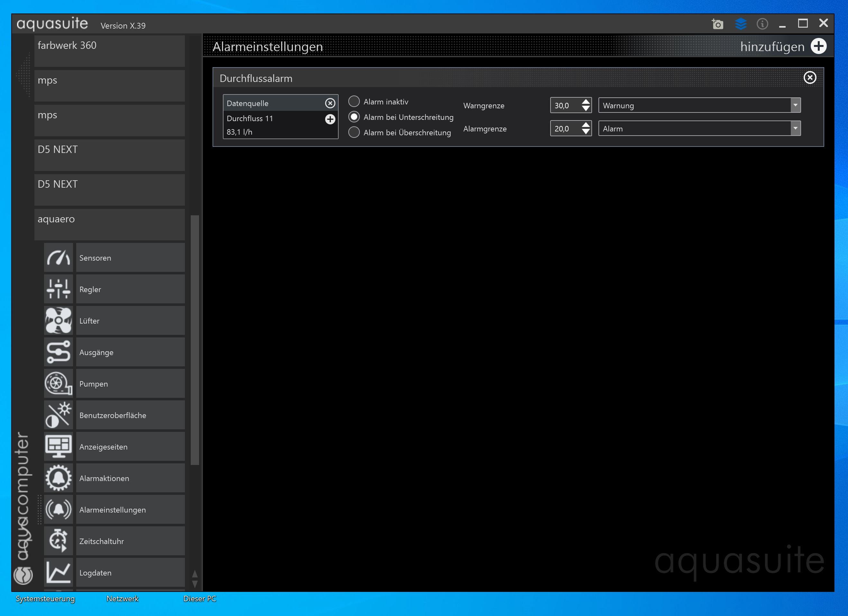This screenshot has height=616, width=848.
Task: Open Alarmaktionen page
Action: tap(131, 478)
